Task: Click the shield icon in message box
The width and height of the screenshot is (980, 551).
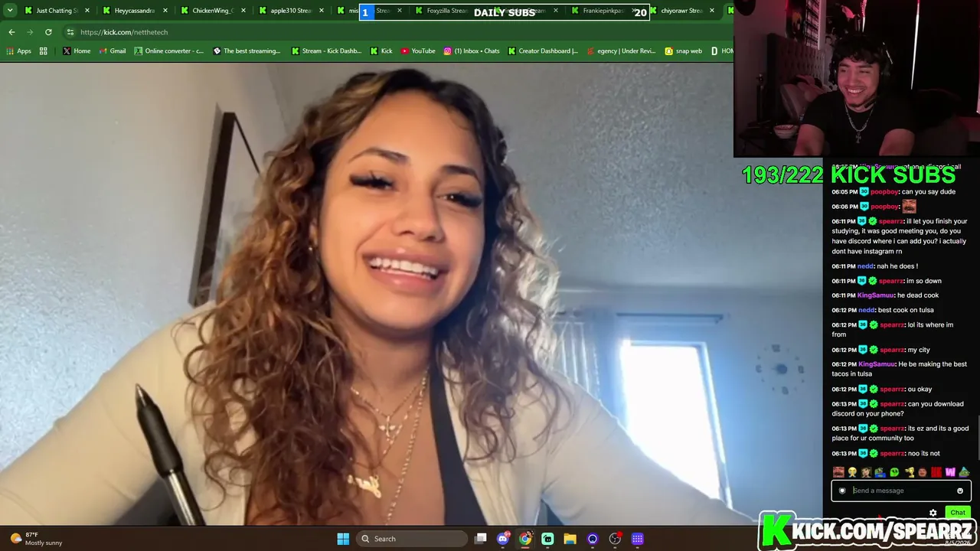Action: pyautogui.click(x=842, y=491)
